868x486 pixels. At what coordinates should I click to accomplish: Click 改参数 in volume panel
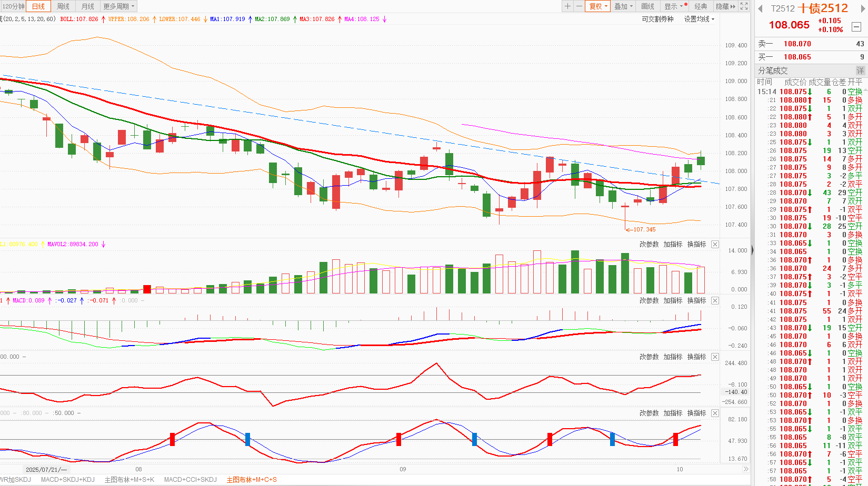click(649, 244)
